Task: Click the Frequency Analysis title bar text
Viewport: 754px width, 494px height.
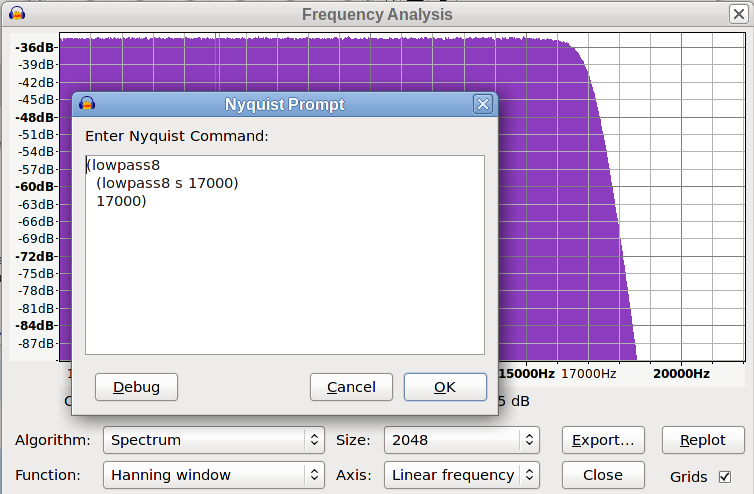Action: [377, 14]
